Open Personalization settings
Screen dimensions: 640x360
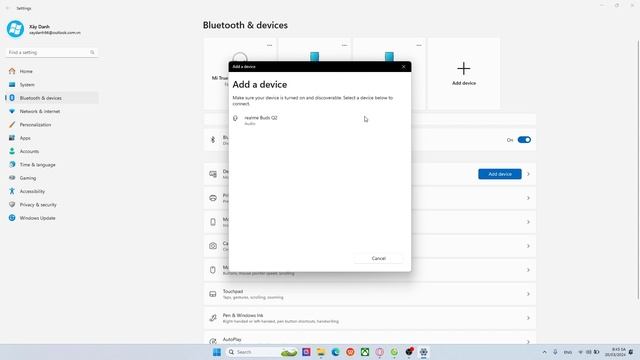[x=52, y=124]
